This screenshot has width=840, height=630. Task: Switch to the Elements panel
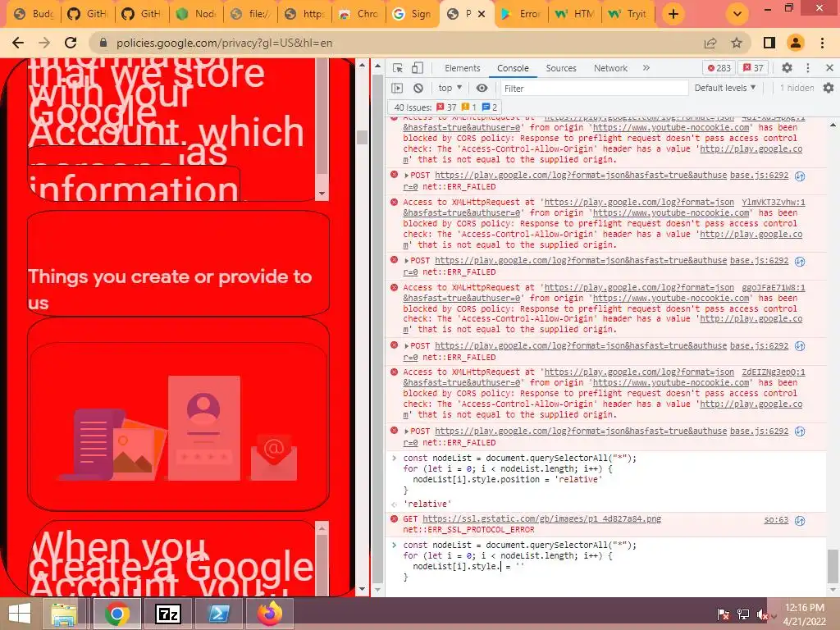463,68
